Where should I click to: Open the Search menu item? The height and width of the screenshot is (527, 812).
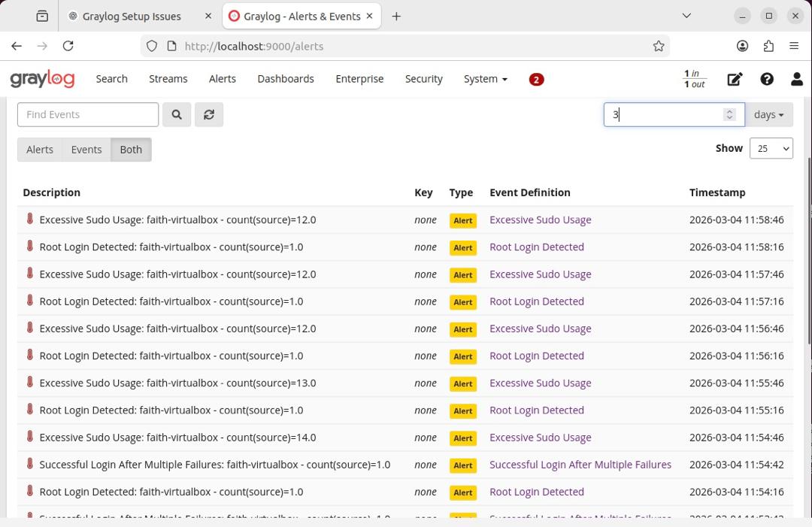pyautogui.click(x=111, y=79)
